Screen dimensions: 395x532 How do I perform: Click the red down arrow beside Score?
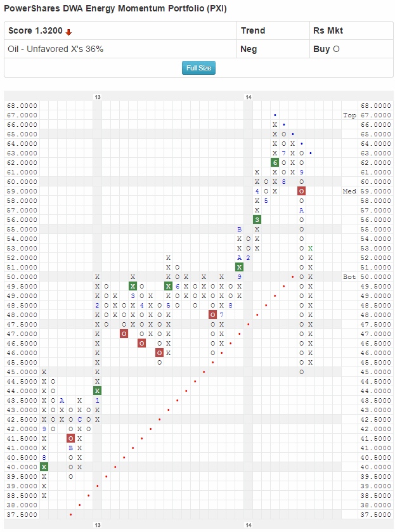click(x=69, y=32)
